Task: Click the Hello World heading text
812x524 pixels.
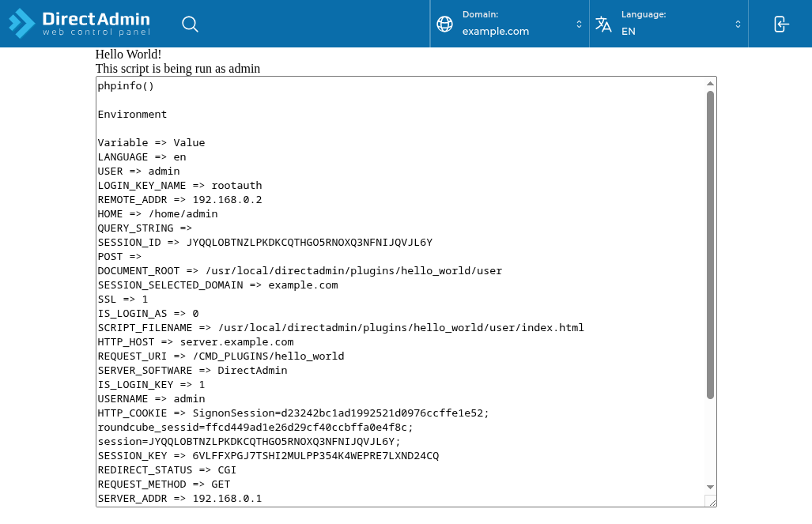Action: 128,55
